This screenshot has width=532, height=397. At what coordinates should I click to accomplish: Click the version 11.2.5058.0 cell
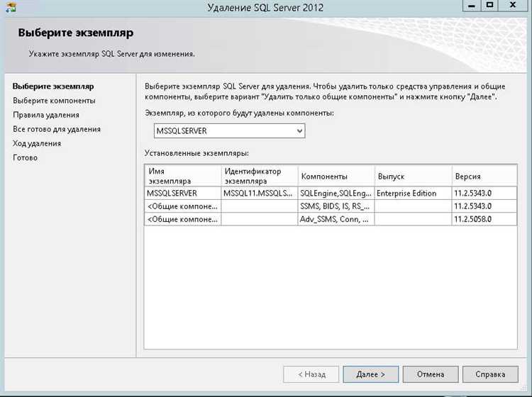[x=484, y=219]
